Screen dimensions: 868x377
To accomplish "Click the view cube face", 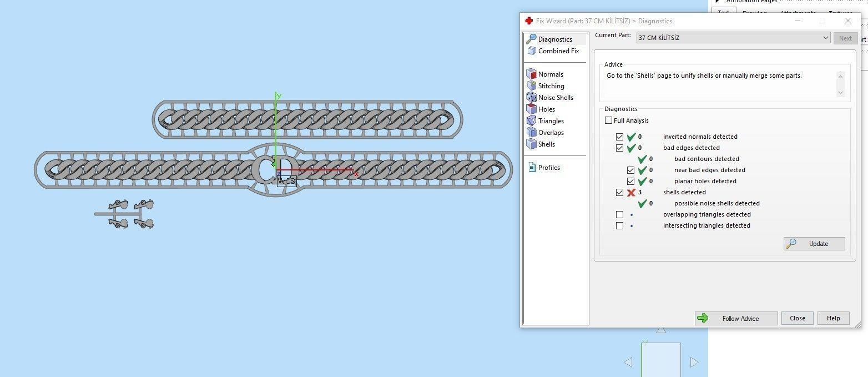I will (661, 360).
